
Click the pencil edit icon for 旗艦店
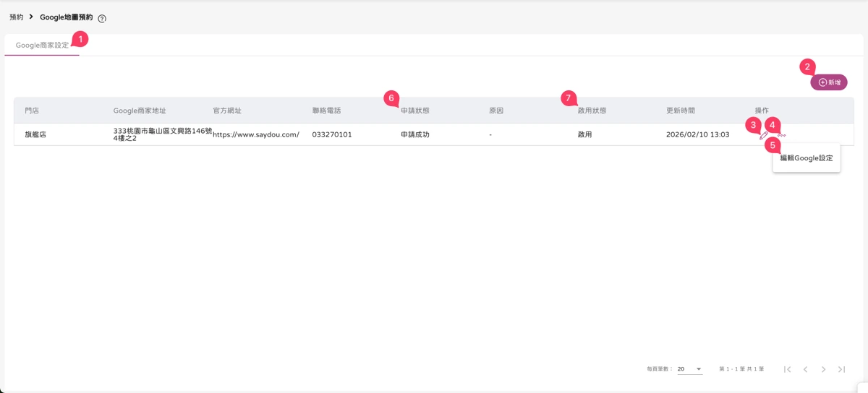tap(763, 135)
